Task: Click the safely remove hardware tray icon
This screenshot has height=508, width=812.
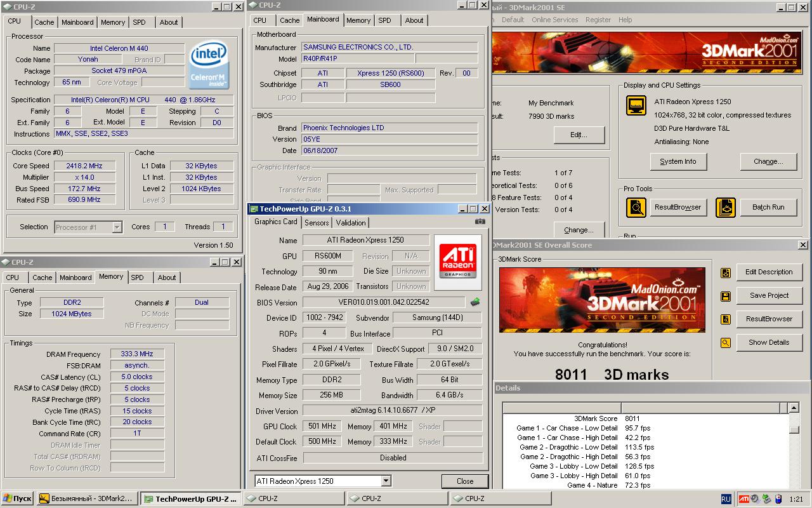Action: [x=767, y=499]
